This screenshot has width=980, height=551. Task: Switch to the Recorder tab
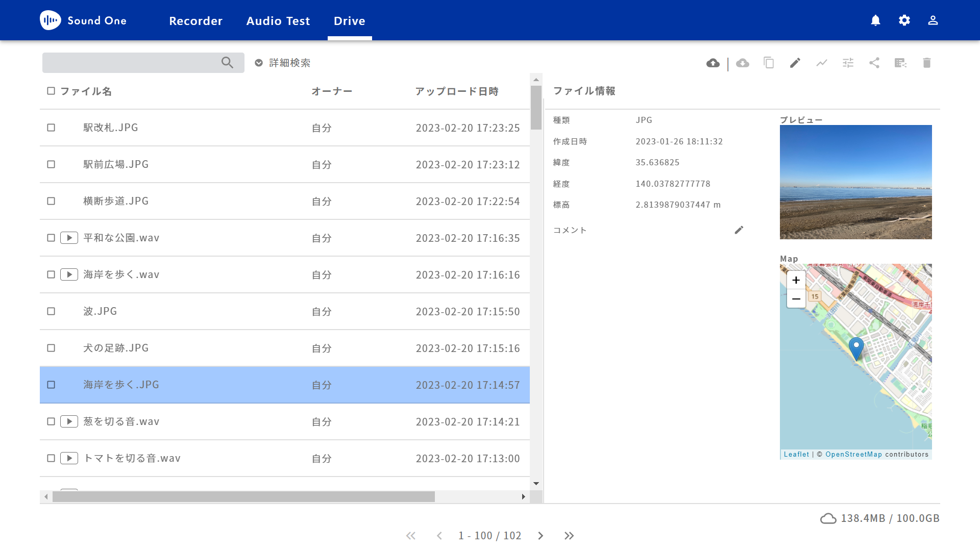pos(196,21)
